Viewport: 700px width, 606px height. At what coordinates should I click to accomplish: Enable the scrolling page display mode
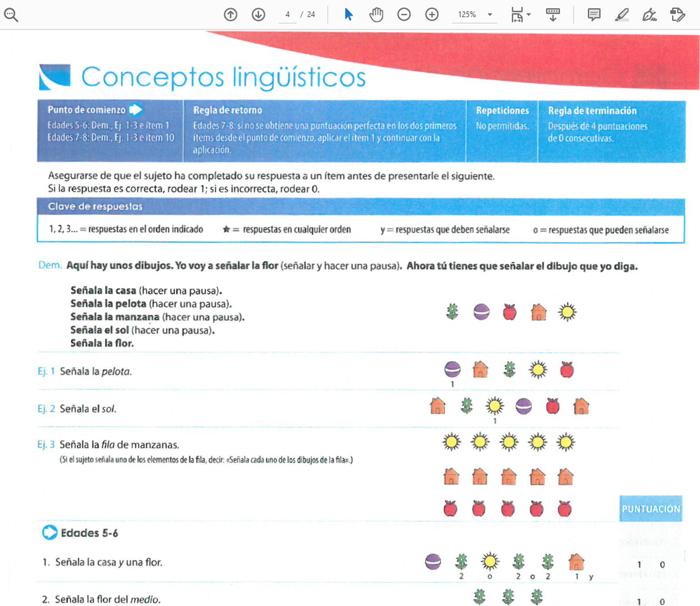coord(553,14)
